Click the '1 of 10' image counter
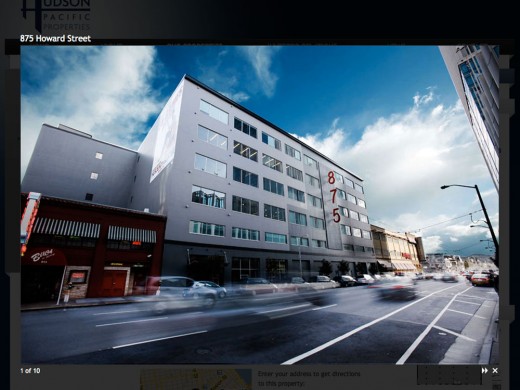The image size is (520, 390). 30,370
